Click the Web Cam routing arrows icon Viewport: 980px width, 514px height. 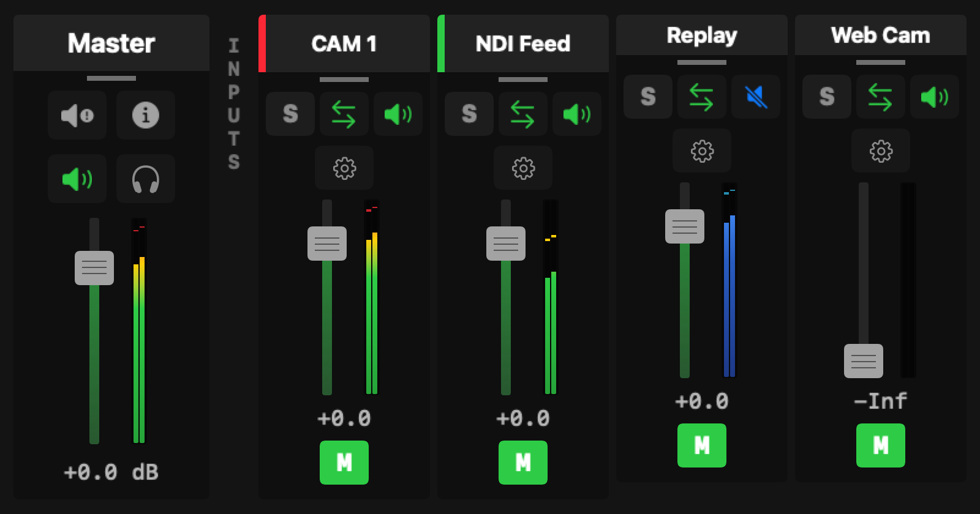pos(881,97)
